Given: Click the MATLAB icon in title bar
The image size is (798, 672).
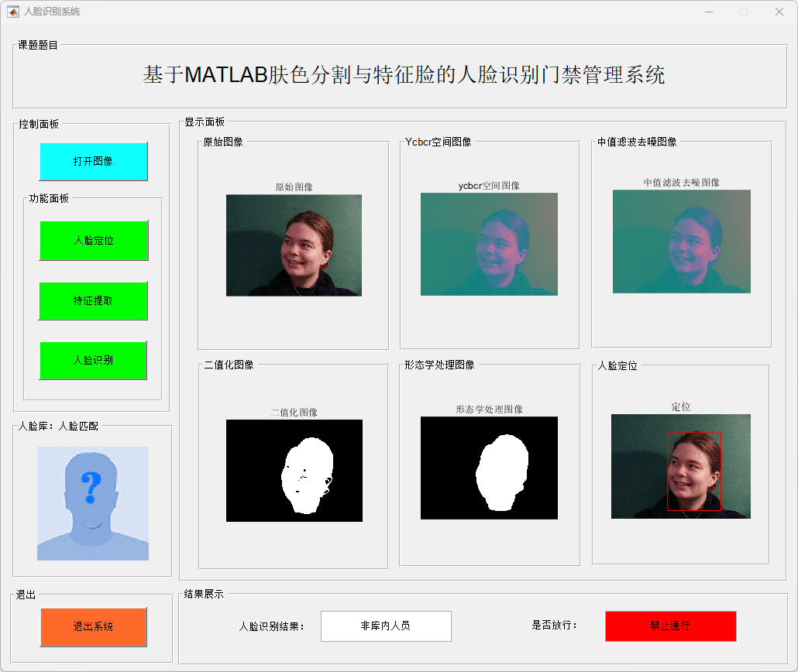Looking at the screenshot, I should point(12,12).
